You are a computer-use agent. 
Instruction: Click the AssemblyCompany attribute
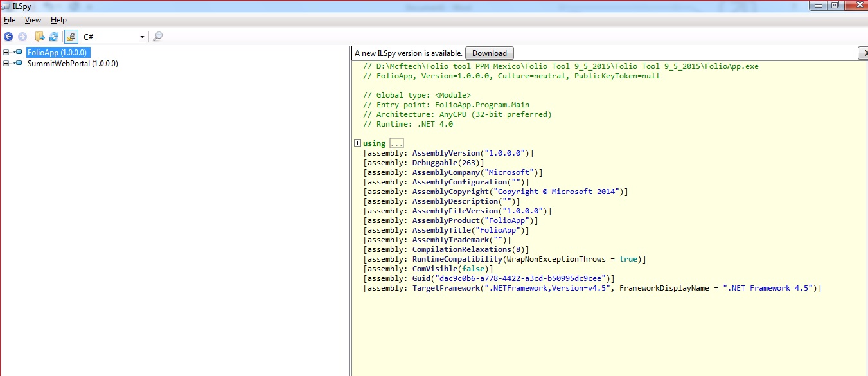point(446,172)
